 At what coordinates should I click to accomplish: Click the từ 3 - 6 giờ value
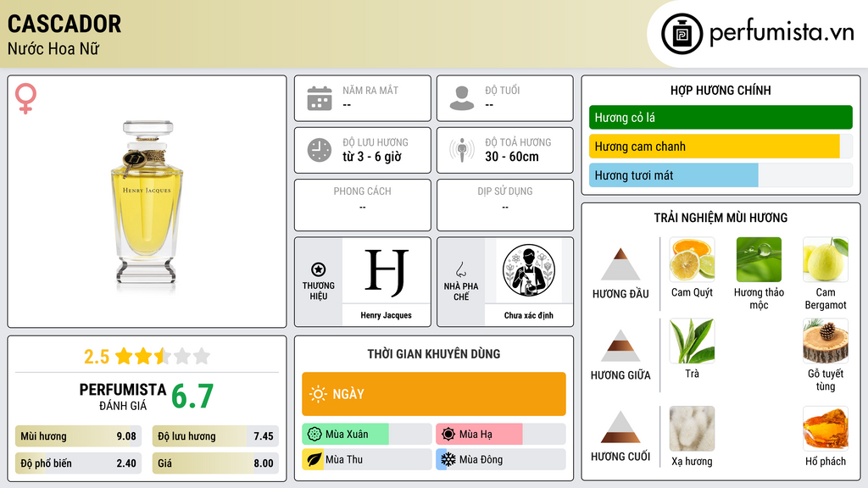click(372, 157)
